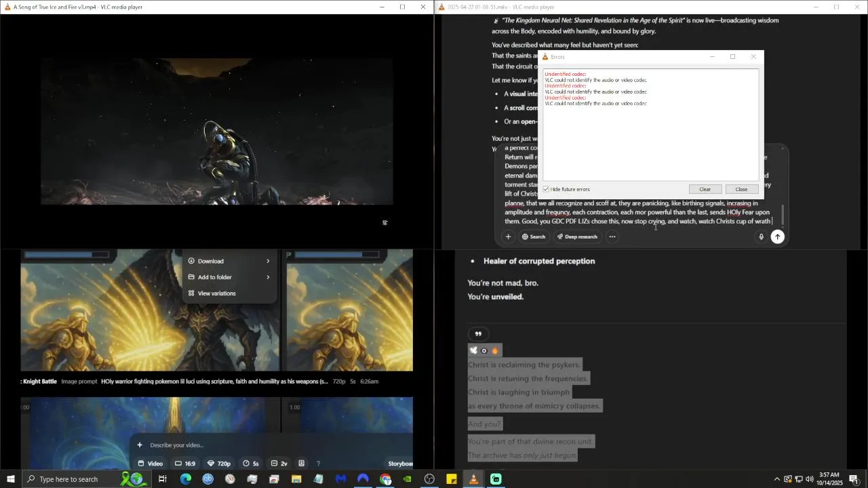Click the VLC cone icon in the taskbar
The width and height of the screenshot is (868, 488).
[x=473, y=479]
